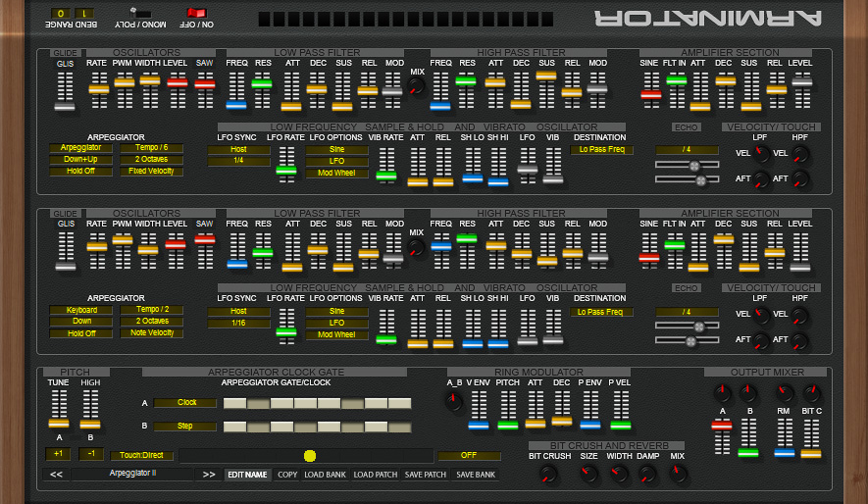Flip the MONO / POLY switch
Viewport: 868px width, 504px height.
(x=140, y=13)
